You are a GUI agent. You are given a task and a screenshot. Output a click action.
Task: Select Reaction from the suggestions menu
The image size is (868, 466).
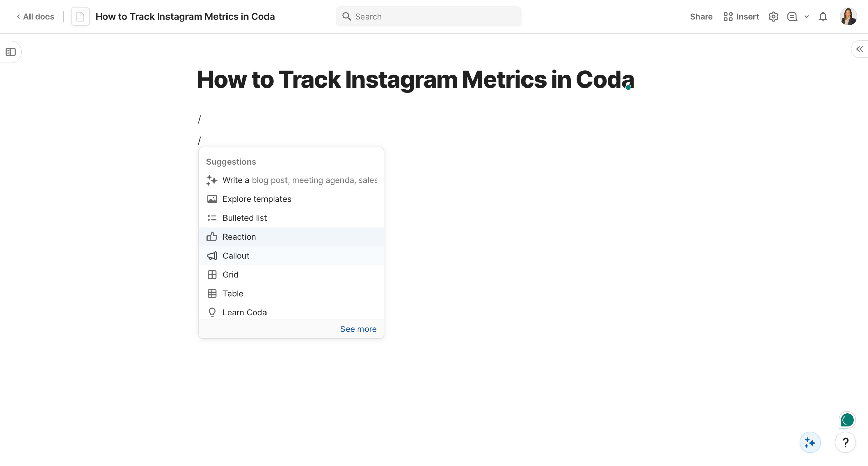[x=239, y=237]
